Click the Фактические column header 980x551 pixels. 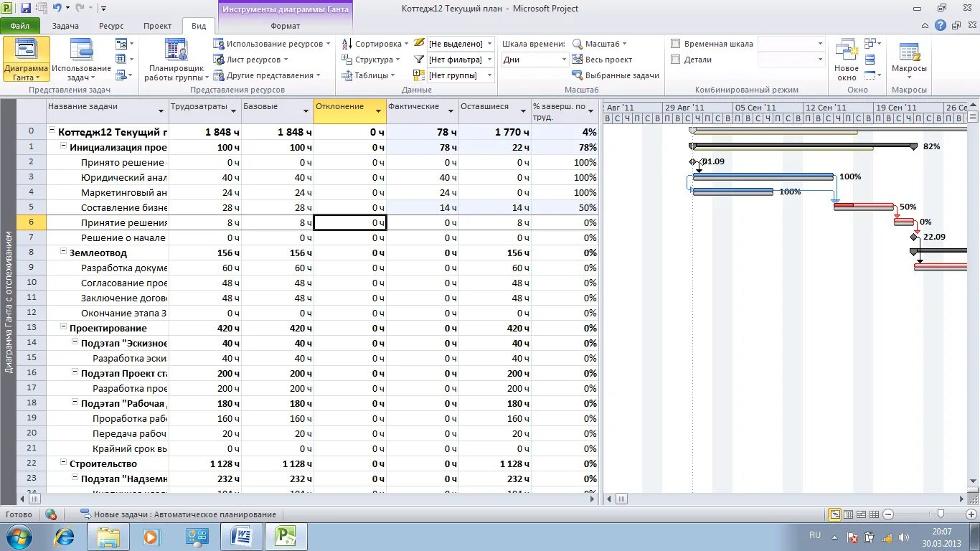(422, 110)
